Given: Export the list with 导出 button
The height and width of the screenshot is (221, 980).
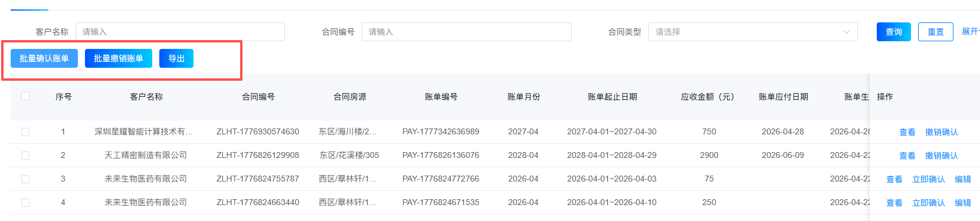Looking at the screenshot, I should click(x=176, y=58).
